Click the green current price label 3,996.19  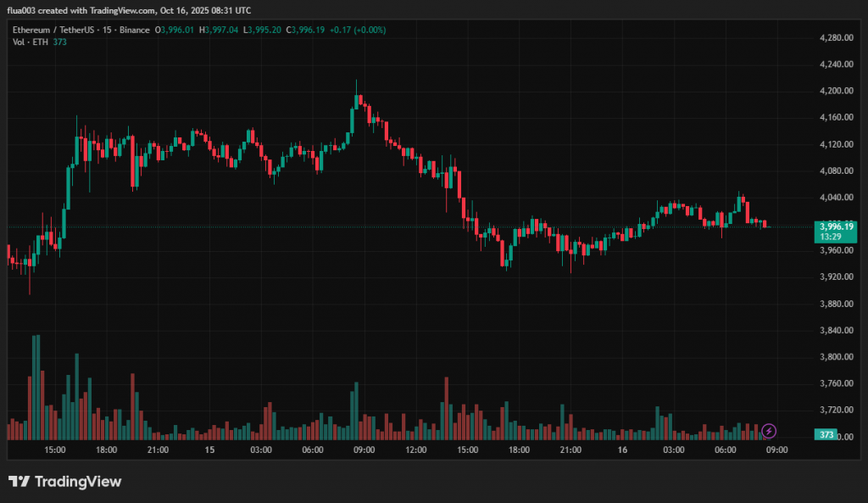pyautogui.click(x=836, y=226)
